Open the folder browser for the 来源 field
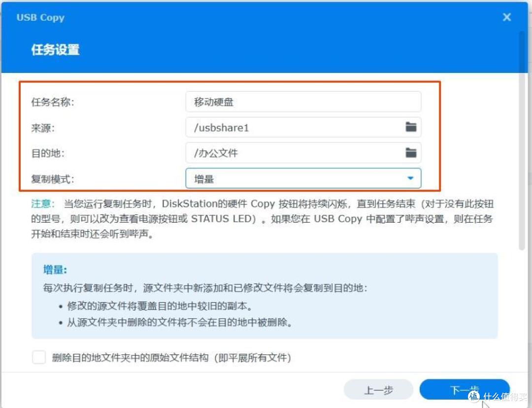 point(411,127)
